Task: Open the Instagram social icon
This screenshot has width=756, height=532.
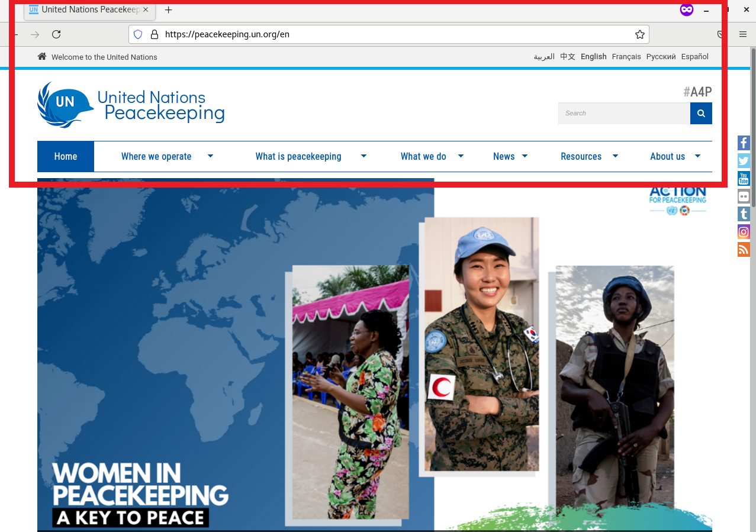Action: tap(744, 232)
